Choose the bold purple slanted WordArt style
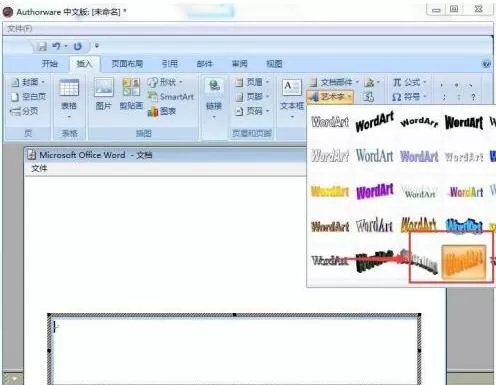The width and height of the screenshot is (496, 385). click(x=375, y=191)
